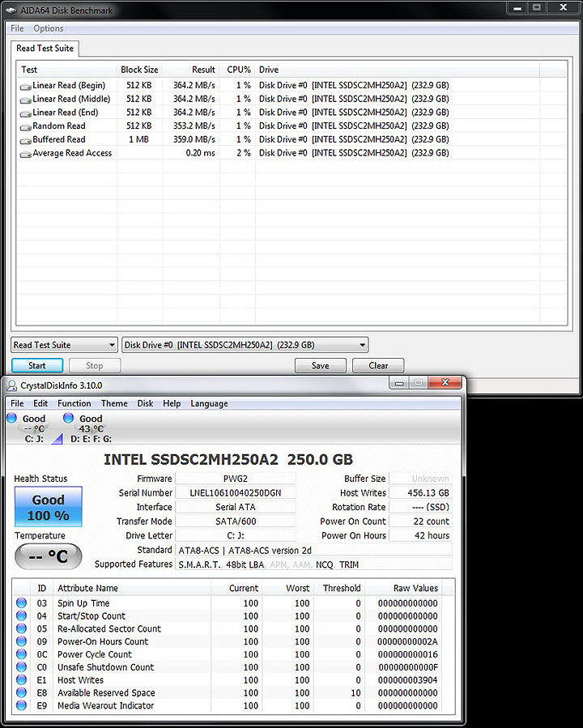The width and height of the screenshot is (583, 728).
Task: Click the Linear Read (Middle) drive icon
Action: (x=26, y=100)
